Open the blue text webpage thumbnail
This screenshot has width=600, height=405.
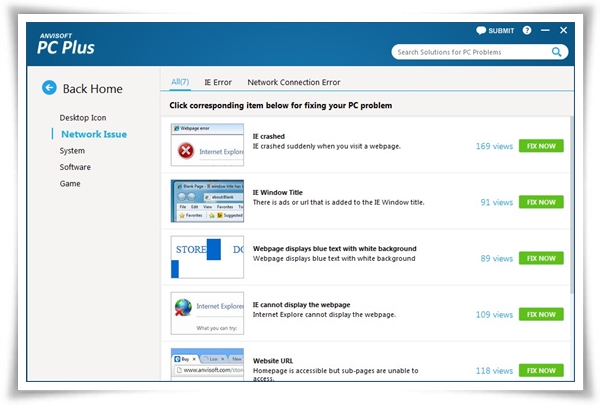point(207,257)
